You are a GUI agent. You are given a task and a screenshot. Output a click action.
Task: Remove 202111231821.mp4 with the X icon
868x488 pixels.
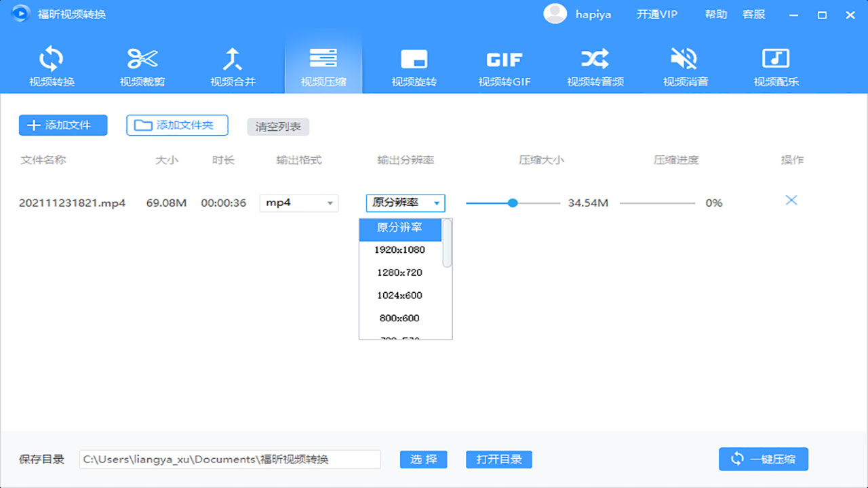[791, 200]
